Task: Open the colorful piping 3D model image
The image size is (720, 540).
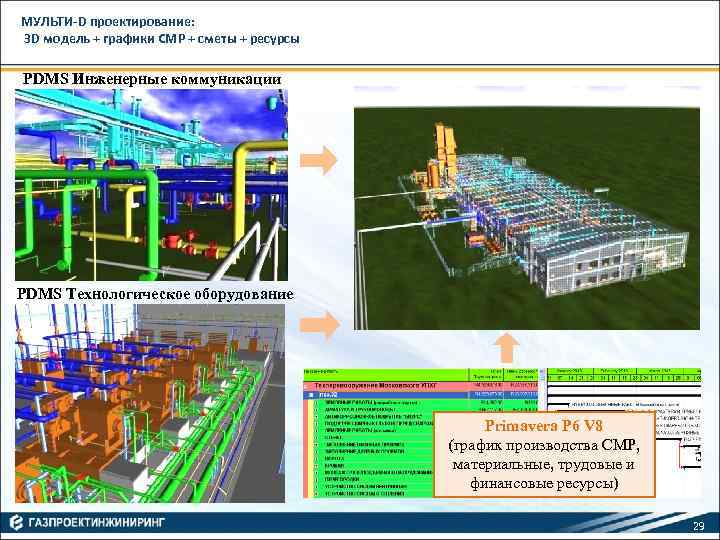Action: 152,185
